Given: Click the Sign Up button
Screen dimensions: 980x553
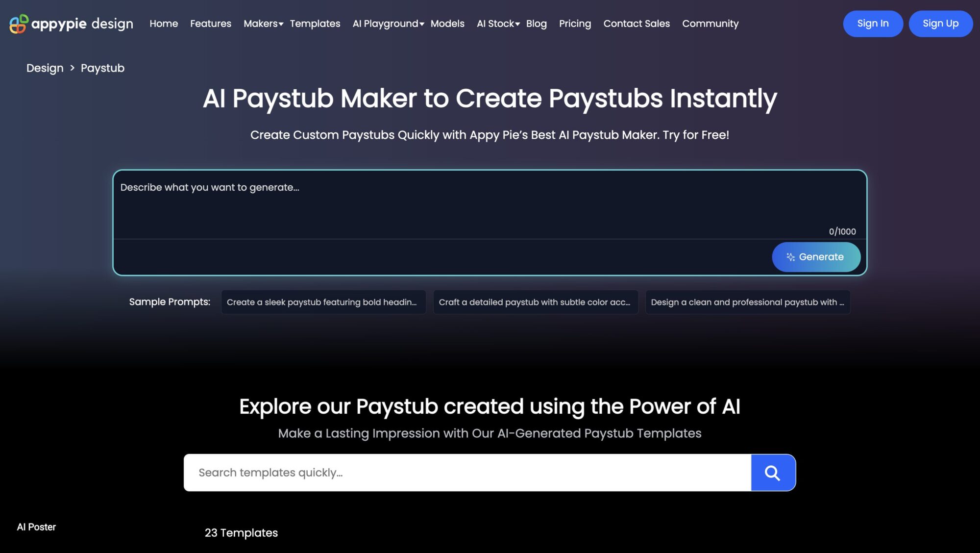Looking at the screenshot, I should (940, 24).
